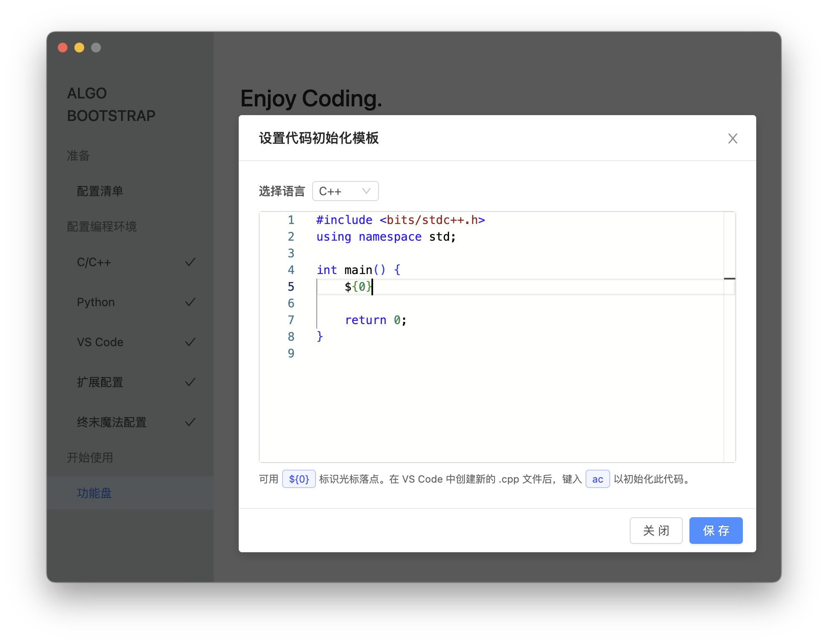Click the dropdown chevron arrow beside C++
Viewport: 828px width, 644px height.
366,191
